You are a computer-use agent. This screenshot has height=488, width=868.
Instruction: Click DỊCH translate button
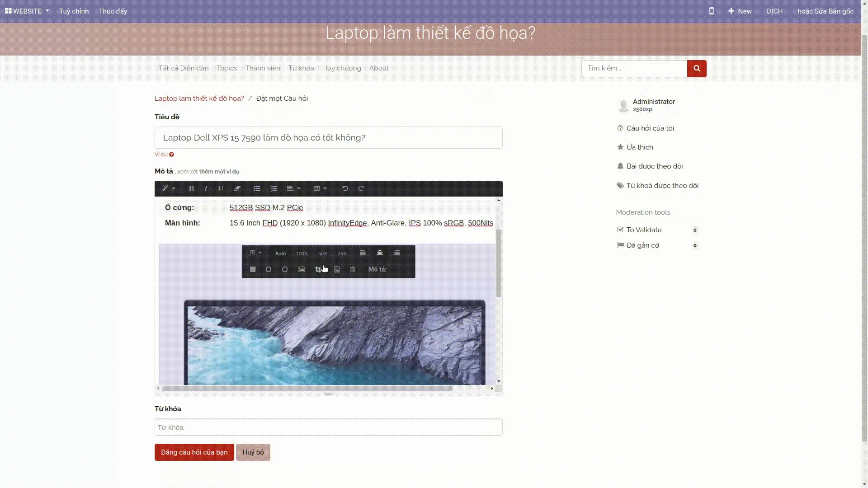(x=774, y=11)
